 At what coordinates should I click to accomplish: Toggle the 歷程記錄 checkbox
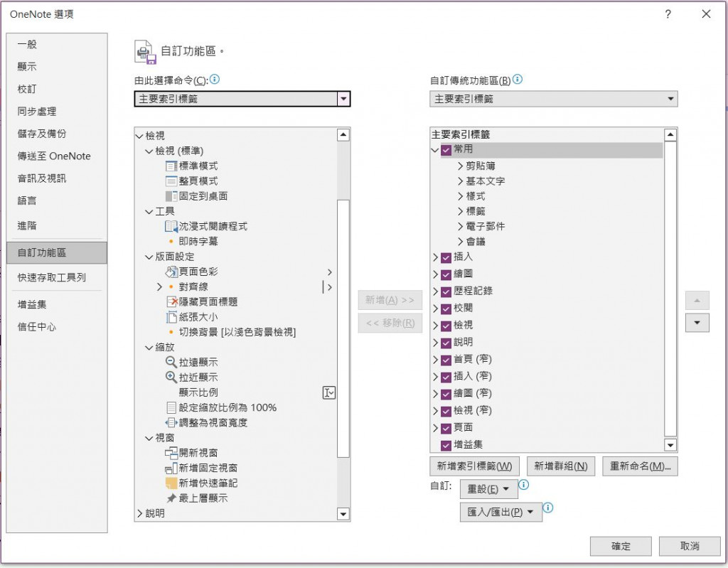point(446,292)
